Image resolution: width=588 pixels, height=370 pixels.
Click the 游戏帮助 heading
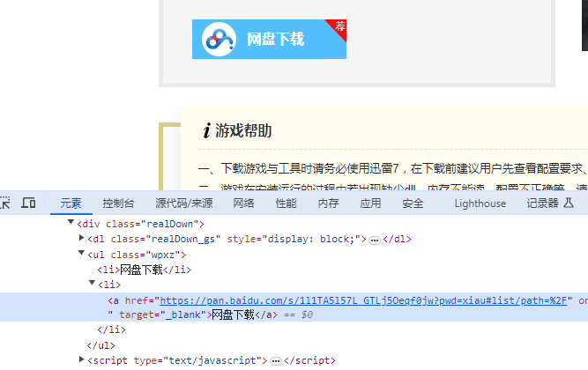pyautogui.click(x=243, y=131)
